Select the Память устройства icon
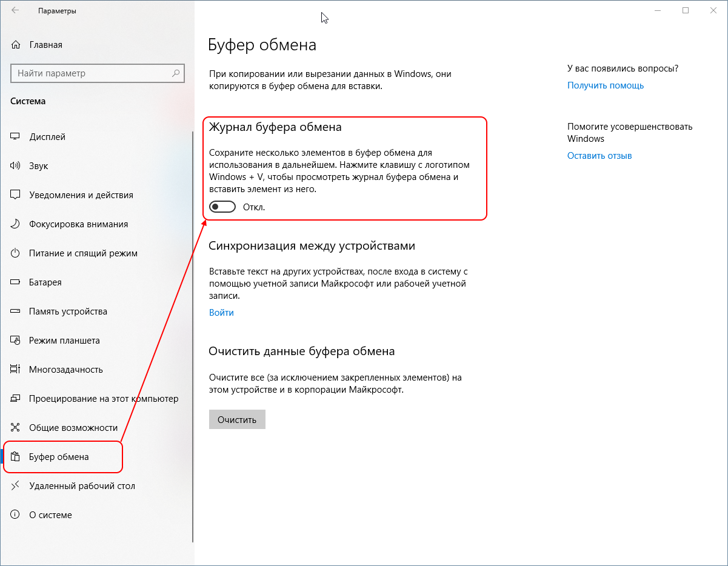This screenshot has height=566, width=728. [x=14, y=311]
